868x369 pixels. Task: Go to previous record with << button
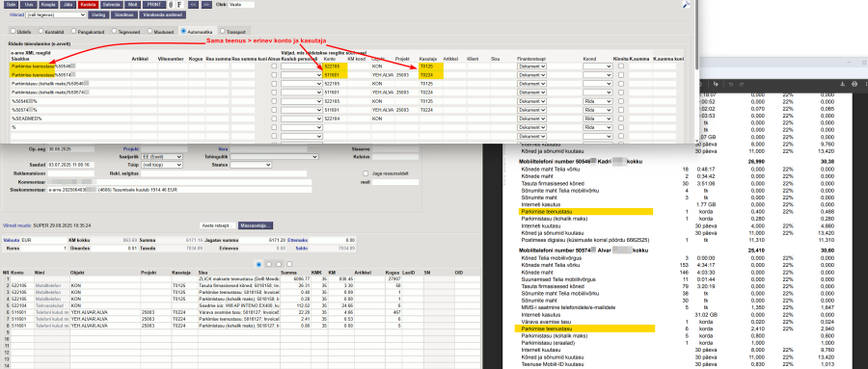tap(193, 5)
